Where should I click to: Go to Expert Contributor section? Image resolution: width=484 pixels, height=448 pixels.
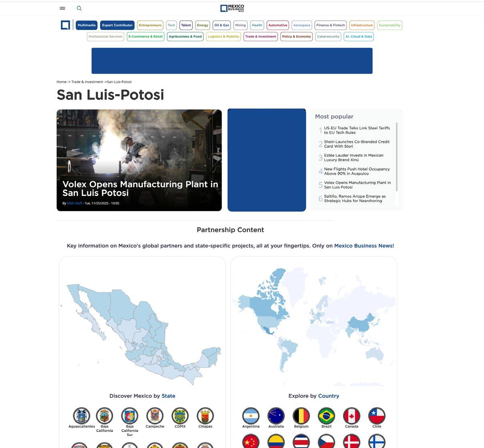tap(117, 25)
